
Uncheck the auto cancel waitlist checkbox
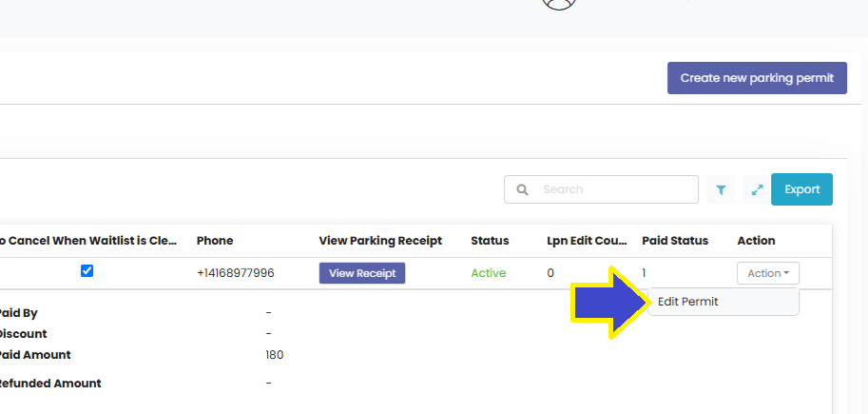pyautogui.click(x=87, y=271)
